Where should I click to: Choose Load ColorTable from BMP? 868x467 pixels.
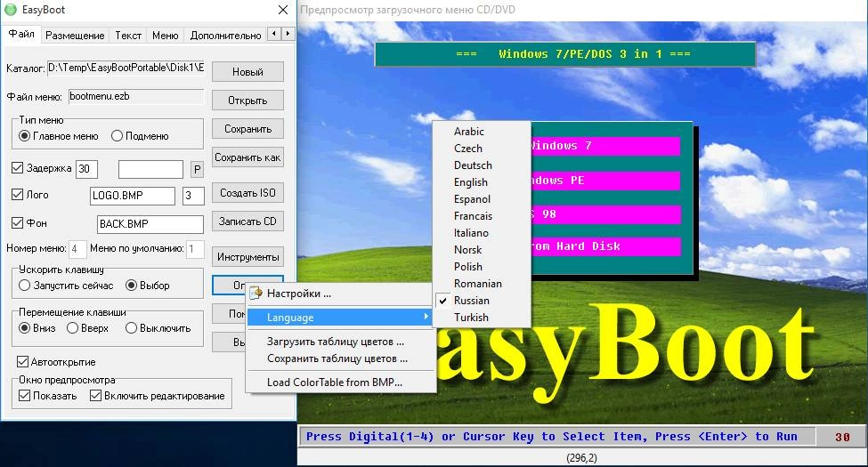[339, 382]
